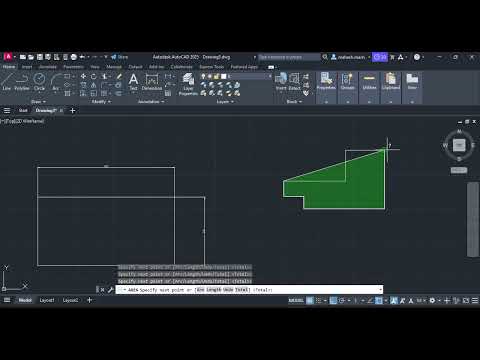Screen dimensions: 480x360
Task: Click the Text annotation tool
Action: [x=133, y=82]
